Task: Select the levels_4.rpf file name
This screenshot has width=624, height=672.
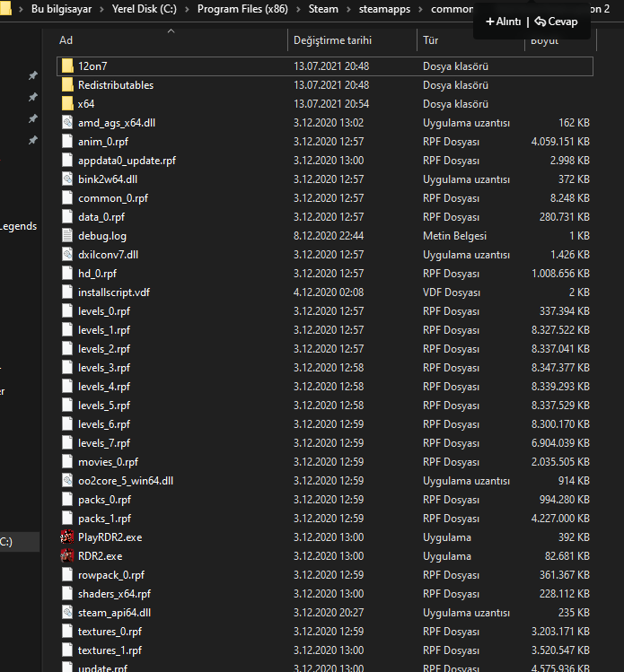Action: [104, 387]
